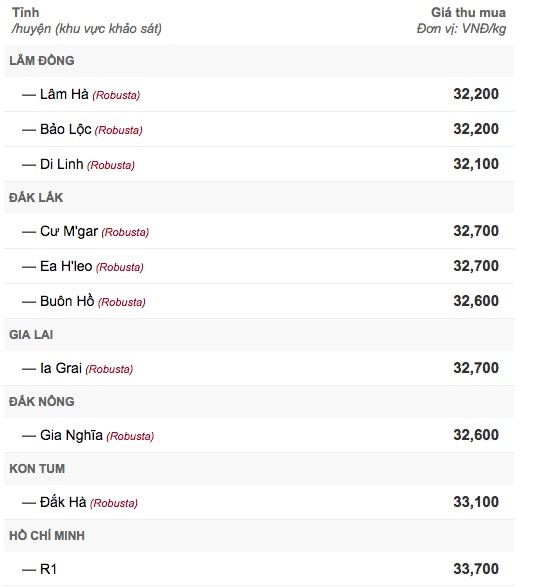536x587 pixels.
Task: Click the LÂM ĐỒNG province header
Action: pos(42,61)
